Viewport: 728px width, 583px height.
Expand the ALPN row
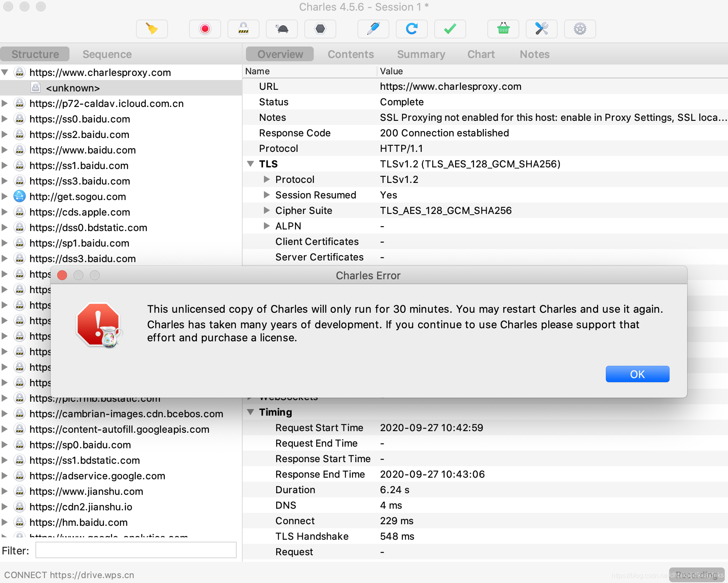click(x=267, y=226)
